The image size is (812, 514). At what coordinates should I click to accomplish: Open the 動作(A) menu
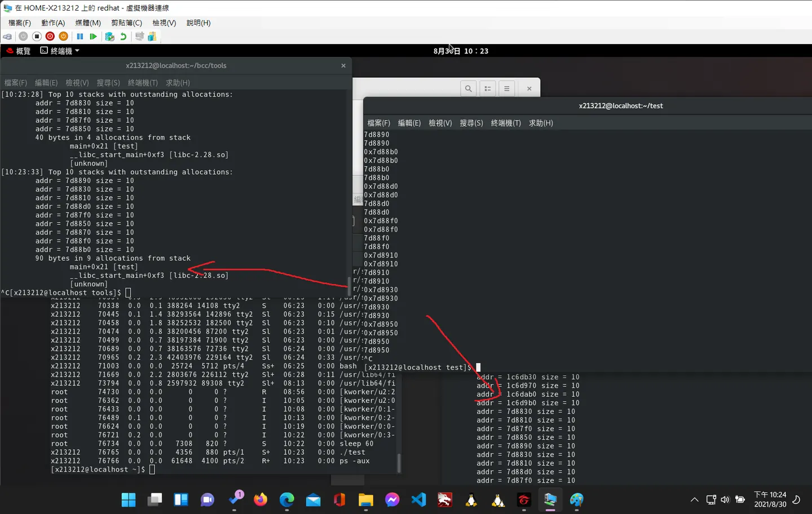(53, 23)
